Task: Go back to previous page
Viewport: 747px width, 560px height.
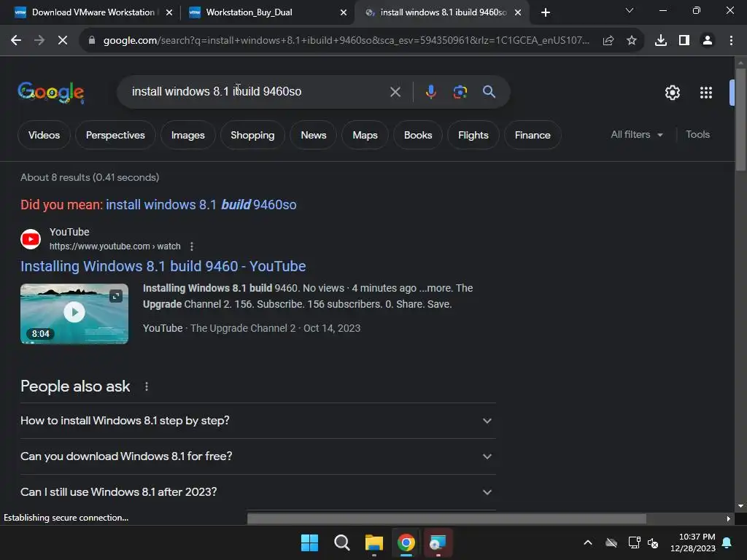Action: (x=16, y=41)
